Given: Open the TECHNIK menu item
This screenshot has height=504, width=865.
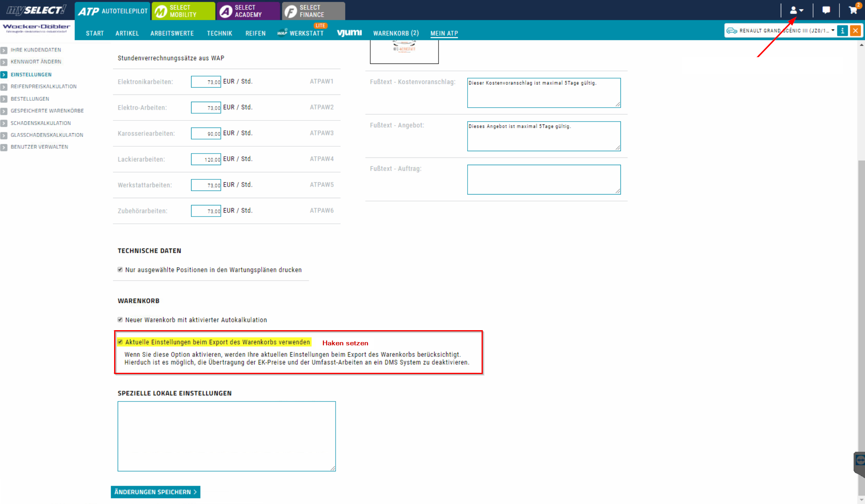Looking at the screenshot, I should coord(219,33).
